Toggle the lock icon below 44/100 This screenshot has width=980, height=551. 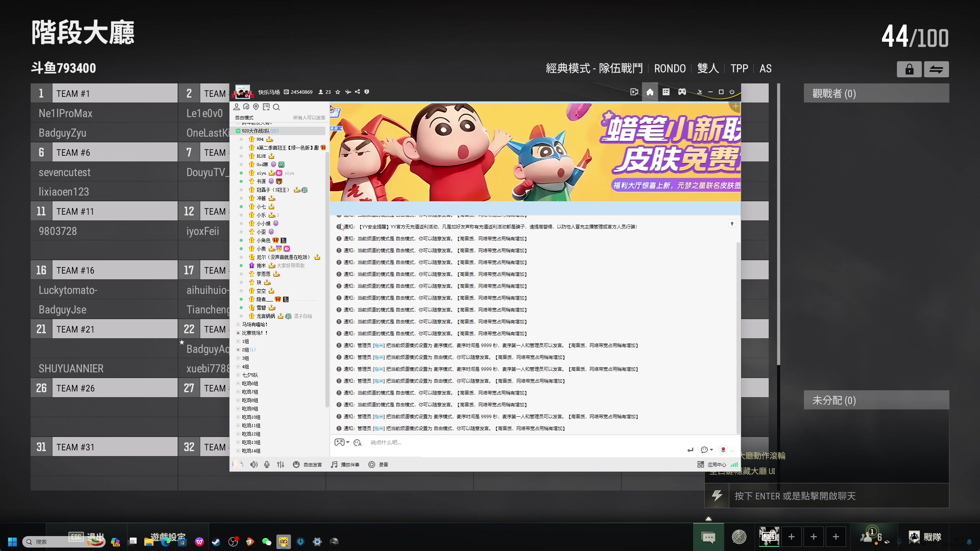point(909,69)
